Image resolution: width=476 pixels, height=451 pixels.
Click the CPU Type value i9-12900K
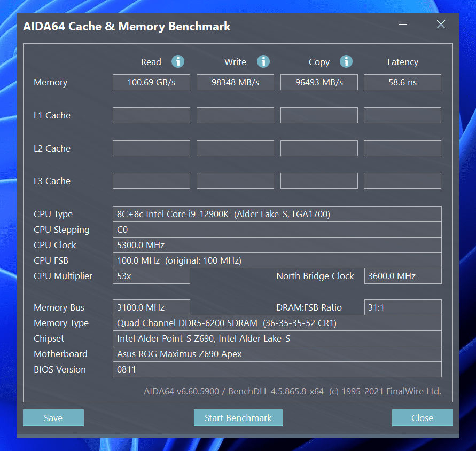(277, 214)
